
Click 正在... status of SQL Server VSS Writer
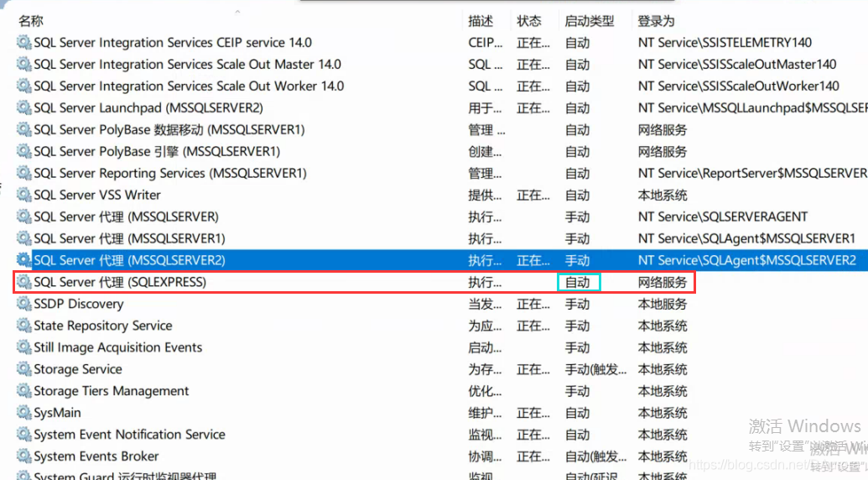coord(533,195)
